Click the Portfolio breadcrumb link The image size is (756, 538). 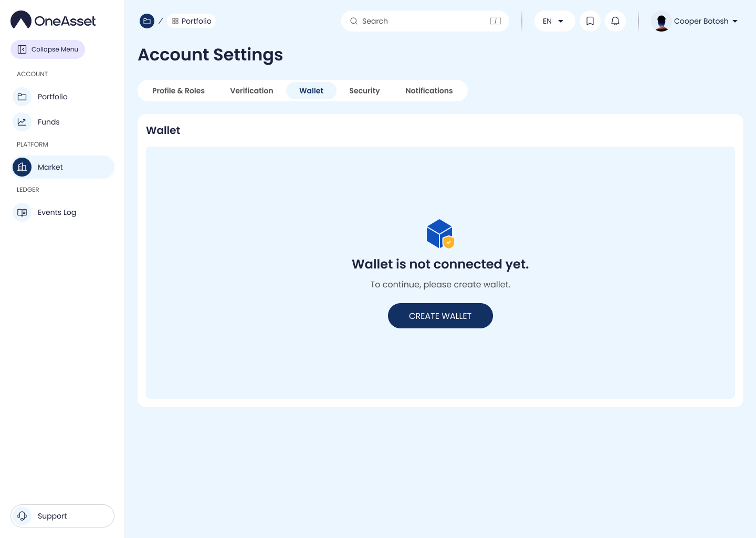[192, 21]
